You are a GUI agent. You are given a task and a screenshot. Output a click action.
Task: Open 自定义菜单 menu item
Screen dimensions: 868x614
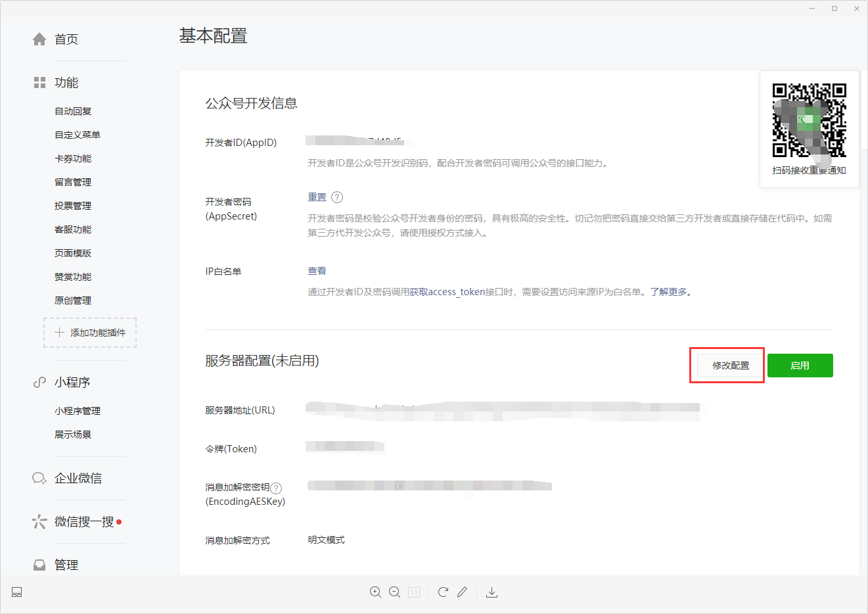coord(78,135)
